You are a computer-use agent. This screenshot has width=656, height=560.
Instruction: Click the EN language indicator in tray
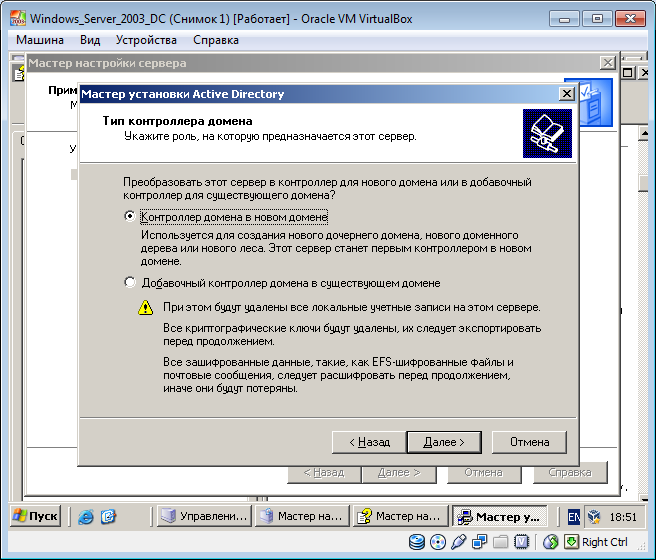pyautogui.click(x=574, y=517)
